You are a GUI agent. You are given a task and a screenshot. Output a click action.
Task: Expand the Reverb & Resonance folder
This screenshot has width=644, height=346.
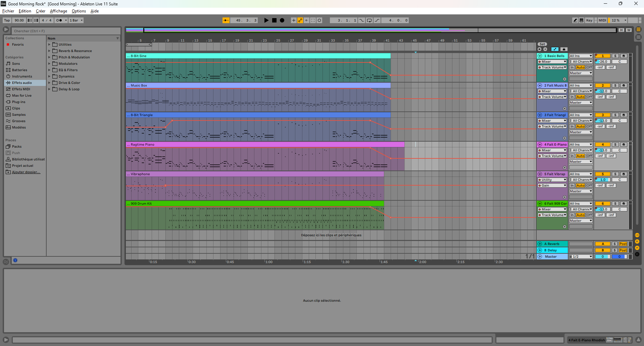click(x=49, y=51)
